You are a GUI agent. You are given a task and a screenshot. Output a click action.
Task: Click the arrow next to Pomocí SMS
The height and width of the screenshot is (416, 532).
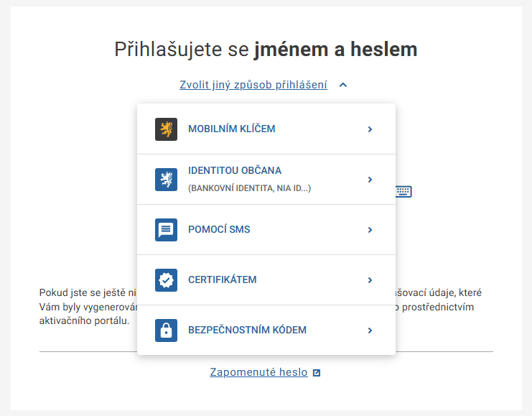[x=370, y=230]
